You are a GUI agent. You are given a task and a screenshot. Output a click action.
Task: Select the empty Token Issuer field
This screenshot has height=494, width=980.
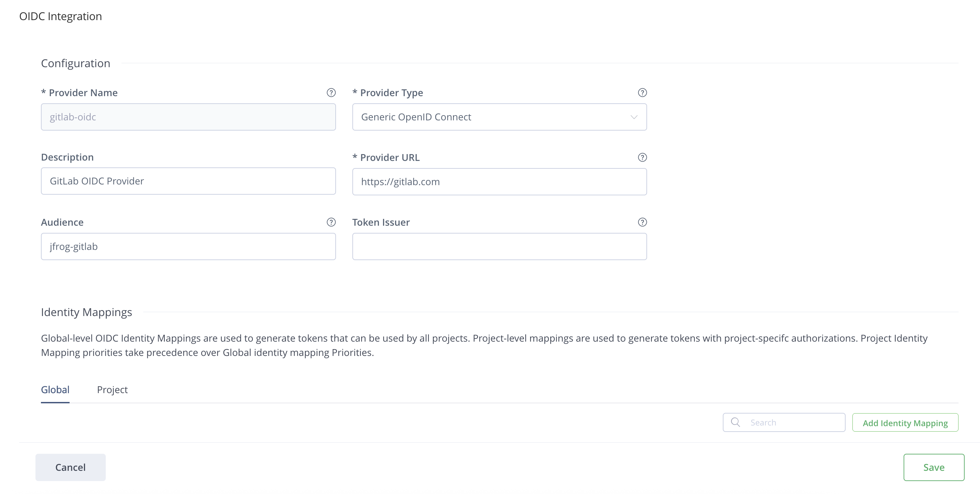point(499,246)
